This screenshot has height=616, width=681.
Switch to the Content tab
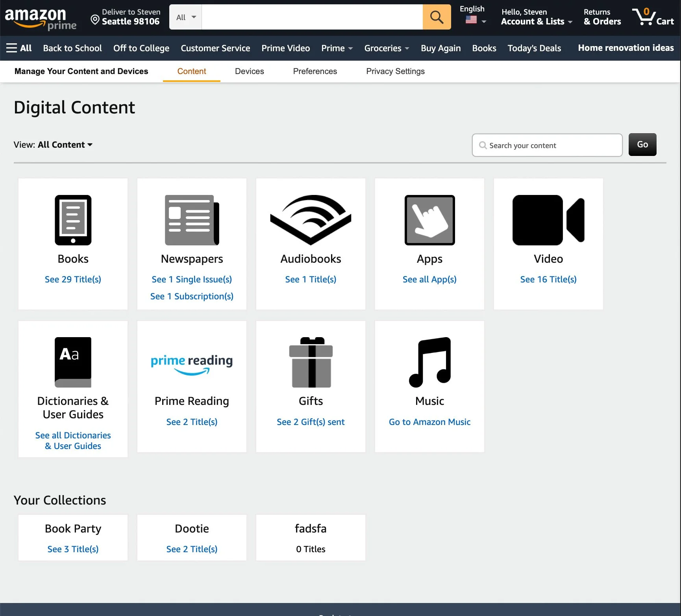click(x=192, y=71)
